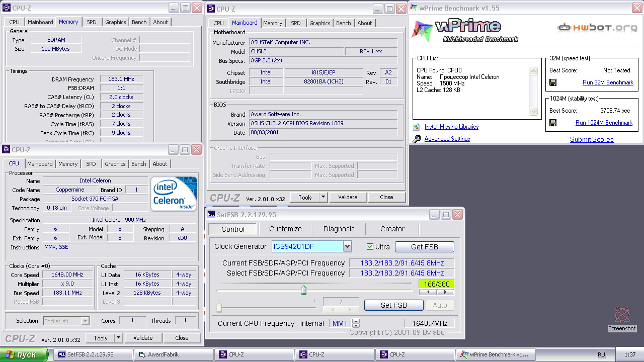Toggle the Ultra checkbox in SetFSB
Screen dimensions: 644x362
[x=370, y=247]
